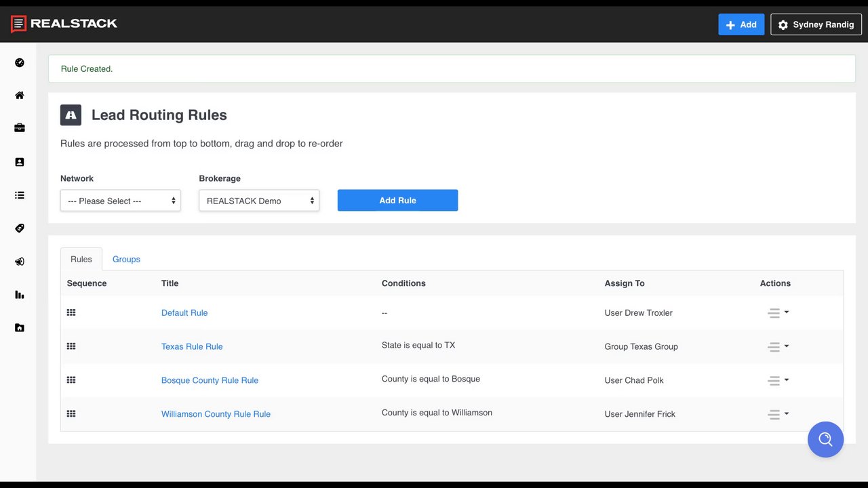
Task: Expand the Brokerage REALSTACK Demo dropdown
Action: click(259, 201)
